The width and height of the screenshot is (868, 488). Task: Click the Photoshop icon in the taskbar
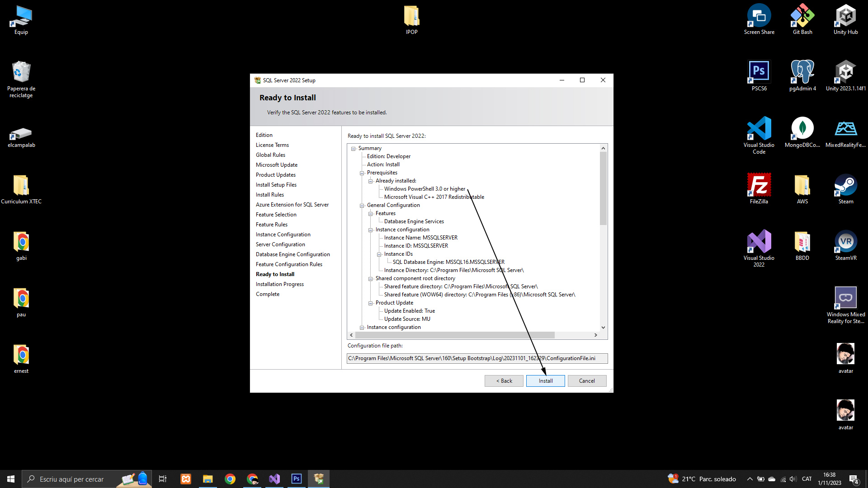pos(297,479)
